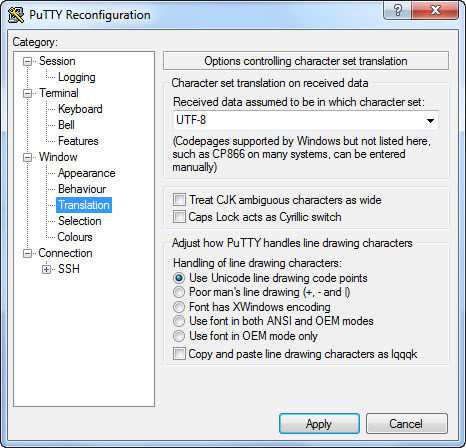
Task: Click the Cancel button
Action: 406,424
